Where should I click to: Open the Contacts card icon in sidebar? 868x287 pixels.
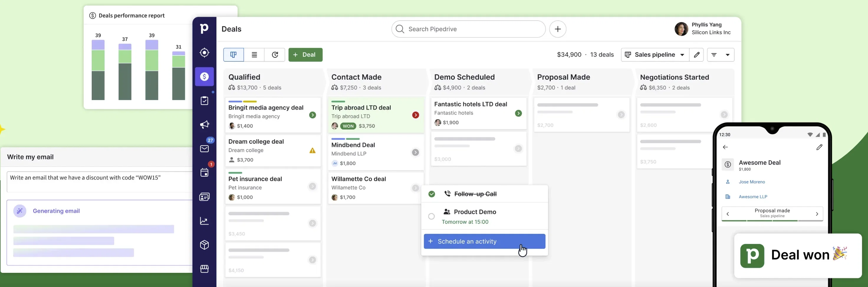click(204, 197)
